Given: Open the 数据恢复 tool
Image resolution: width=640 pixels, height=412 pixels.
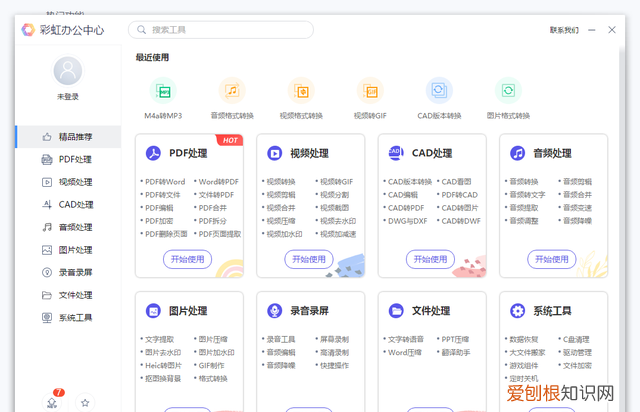Looking at the screenshot, I should [x=524, y=339].
